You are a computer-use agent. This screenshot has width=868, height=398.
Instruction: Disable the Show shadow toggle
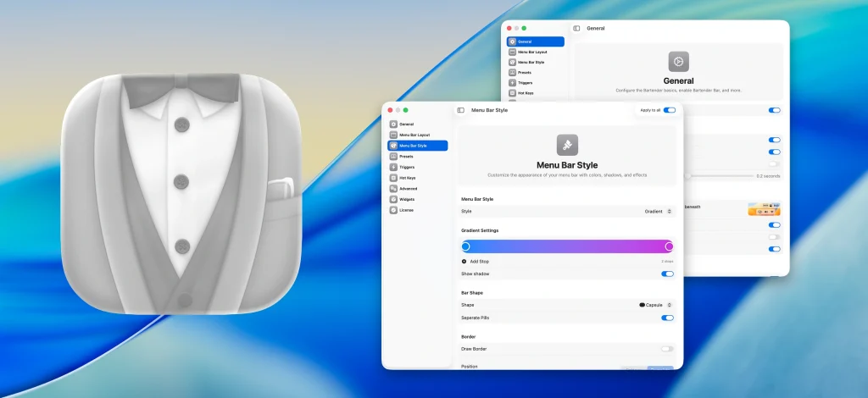[x=667, y=274]
